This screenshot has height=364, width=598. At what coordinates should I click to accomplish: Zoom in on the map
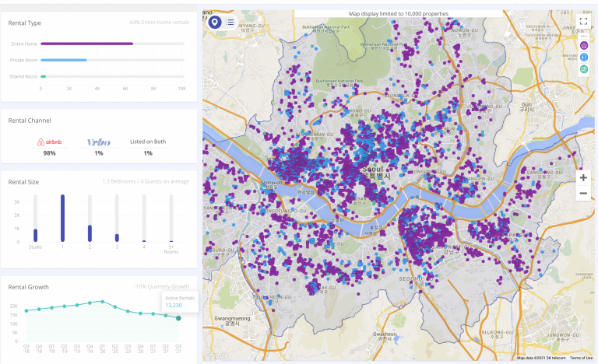point(583,177)
